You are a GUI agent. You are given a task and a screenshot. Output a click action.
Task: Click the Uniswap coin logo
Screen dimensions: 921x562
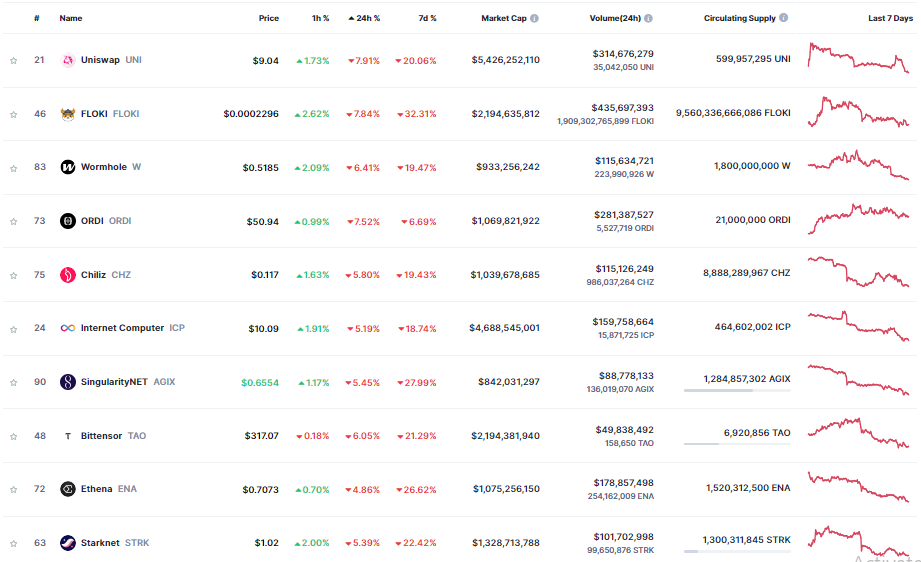(68, 60)
